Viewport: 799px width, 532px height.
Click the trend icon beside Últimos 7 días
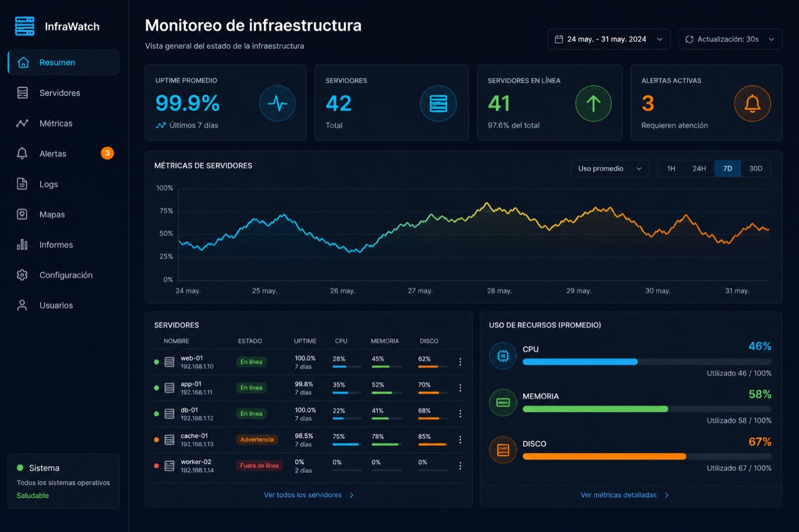click(160, 125)
